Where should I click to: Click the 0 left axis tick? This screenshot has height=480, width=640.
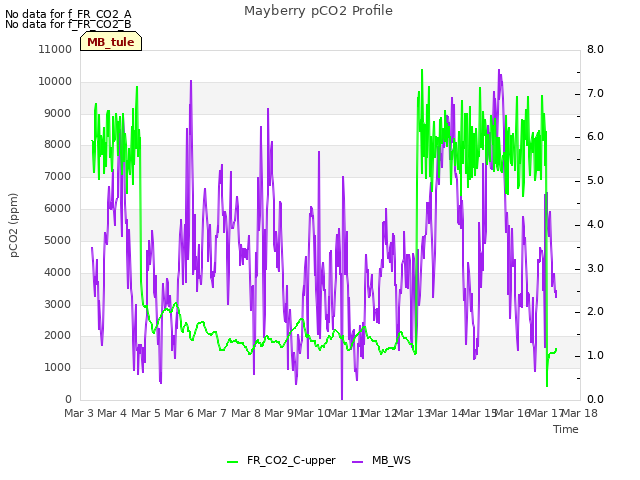coord(68,399)
